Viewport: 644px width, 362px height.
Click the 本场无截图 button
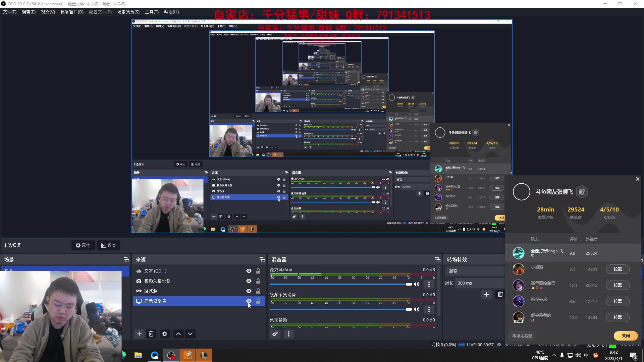[x=522, y=336]
